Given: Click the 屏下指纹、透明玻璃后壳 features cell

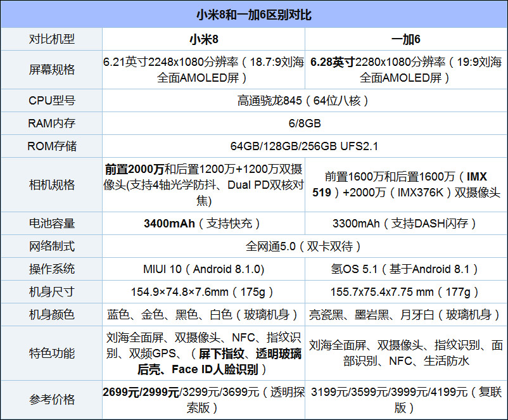Looking at the screenshot, I should [203, 353].
